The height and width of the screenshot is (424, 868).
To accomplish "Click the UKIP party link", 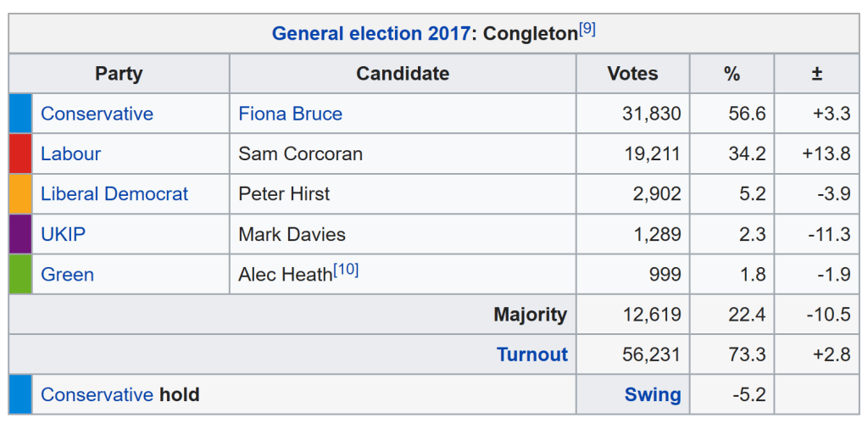I will (x=63, y=234).
